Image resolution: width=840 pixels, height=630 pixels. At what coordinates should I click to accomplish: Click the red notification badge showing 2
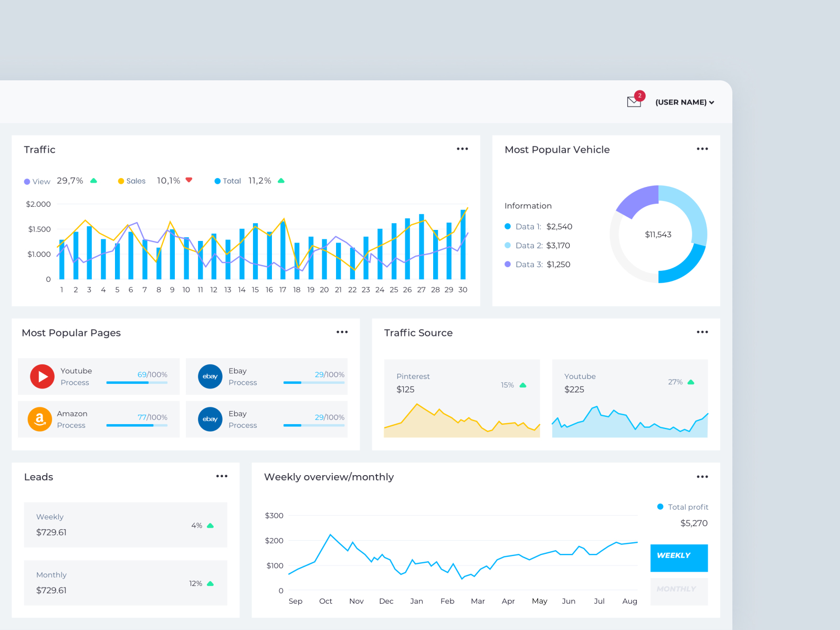639,96
